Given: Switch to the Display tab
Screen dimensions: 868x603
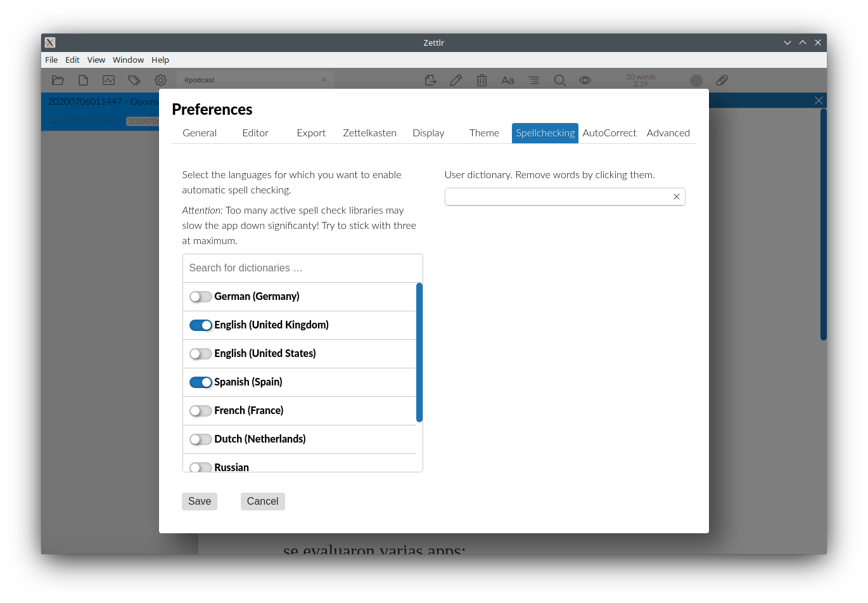Looking at the screenshot, I should (x=428, y=133).
